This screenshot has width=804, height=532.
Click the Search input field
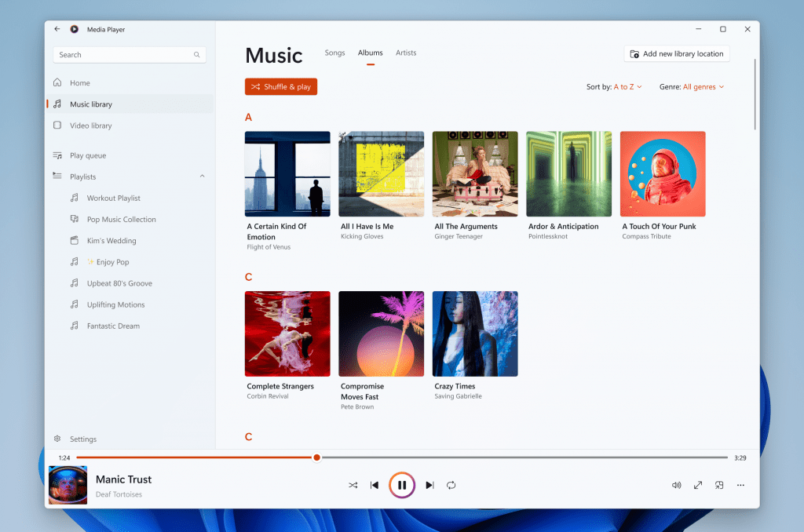pyautogui.click(x=130, y=55)
